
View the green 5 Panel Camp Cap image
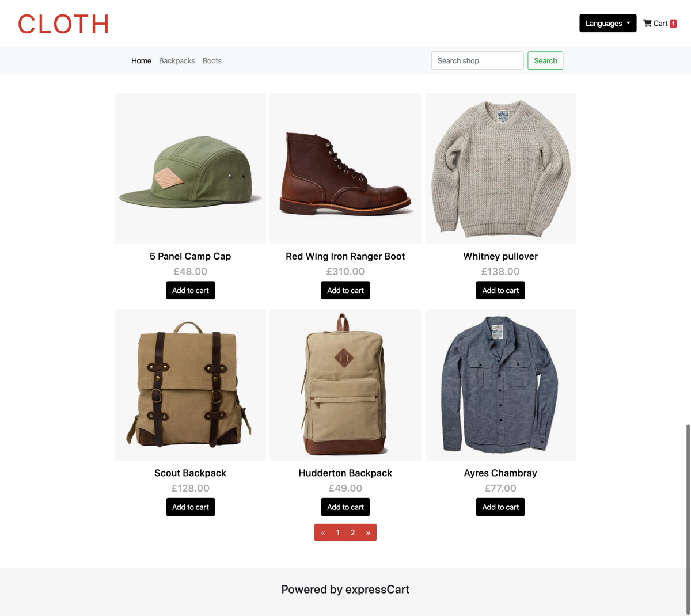pos(191,168)
